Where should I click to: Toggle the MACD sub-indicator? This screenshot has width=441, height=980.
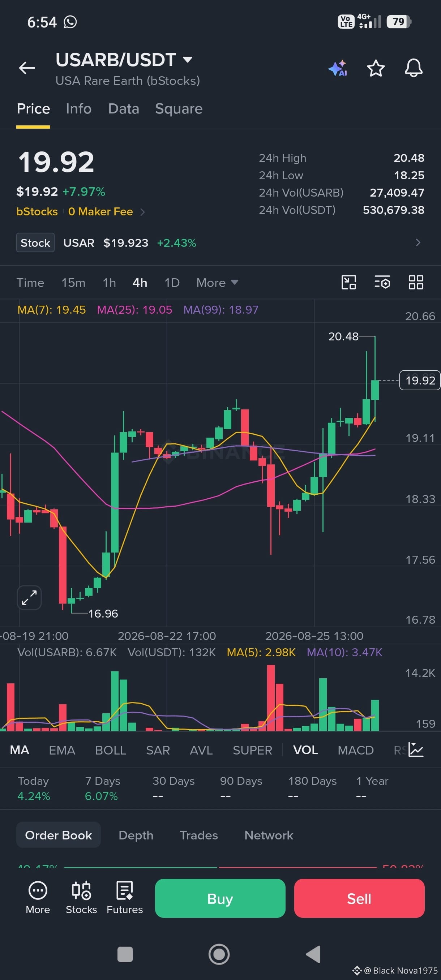pyautogui.click(x=356, y=750)
